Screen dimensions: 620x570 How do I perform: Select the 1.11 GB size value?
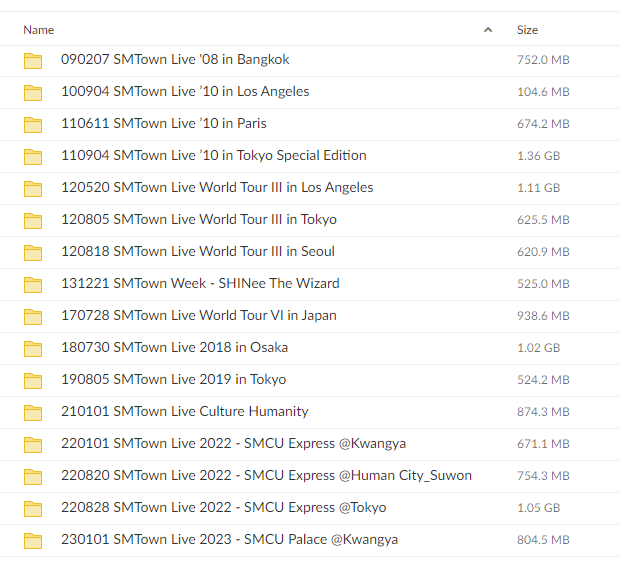pos(539,188)
